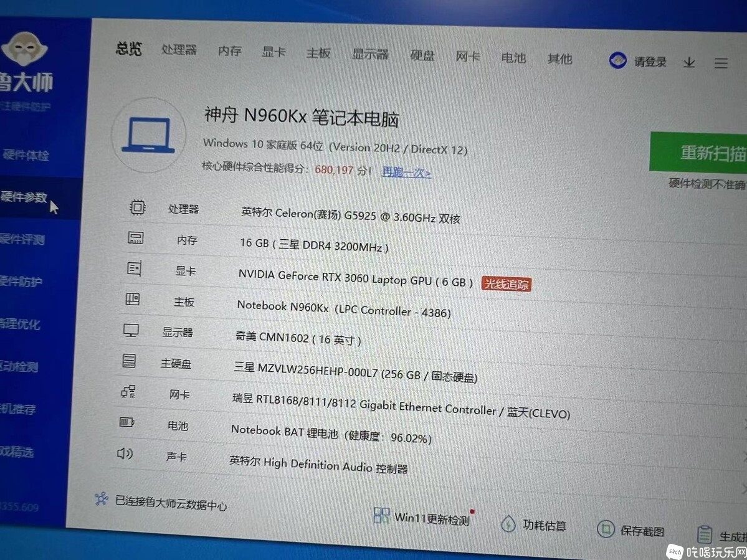
Task: Open 清理优化 in the sidebar
Action: coord(19,325)
